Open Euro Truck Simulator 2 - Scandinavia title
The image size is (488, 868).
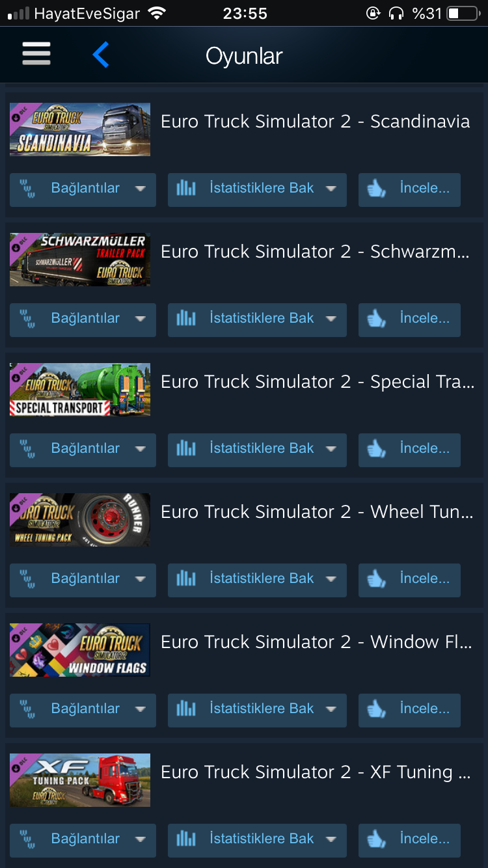coord(315,122)
